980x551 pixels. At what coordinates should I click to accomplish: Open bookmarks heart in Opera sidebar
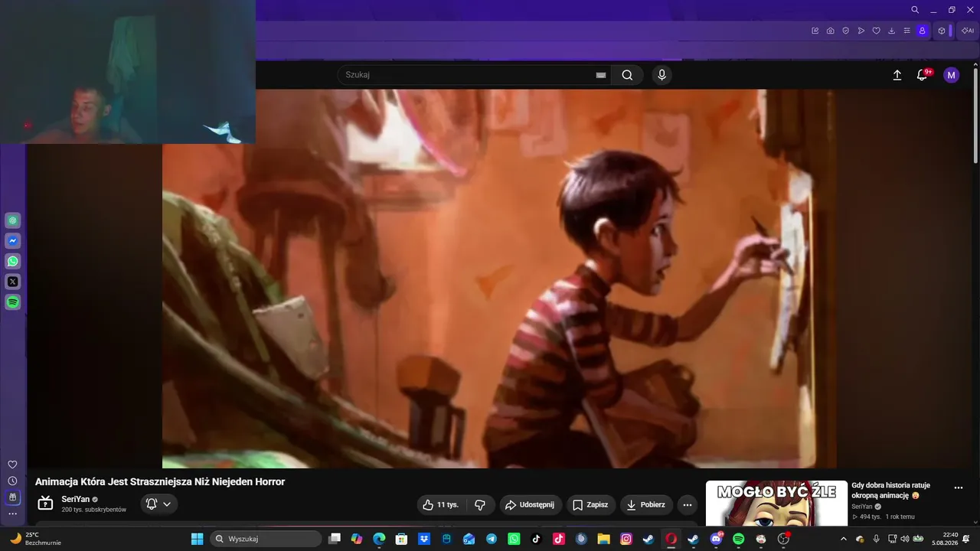click(x=12, y=465)
